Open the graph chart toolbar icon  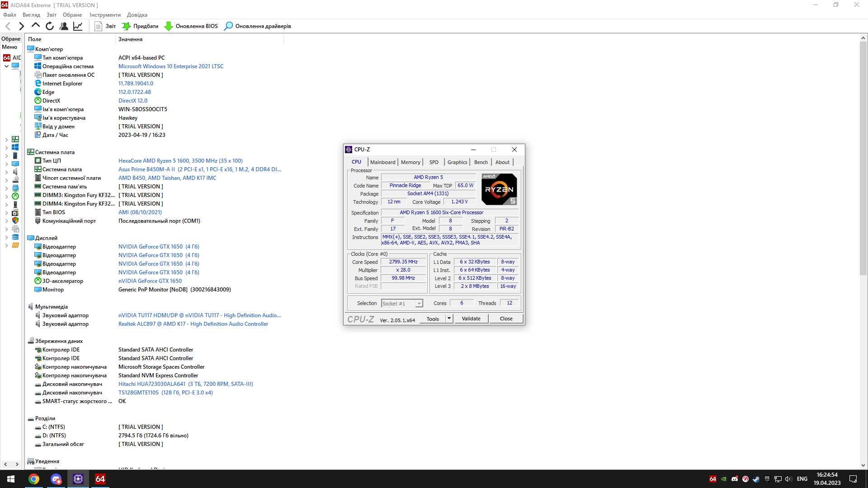click(78, 26)
